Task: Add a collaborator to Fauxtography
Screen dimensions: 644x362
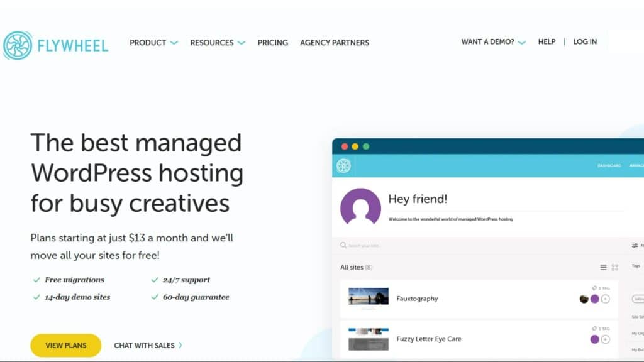Action: 606,299
